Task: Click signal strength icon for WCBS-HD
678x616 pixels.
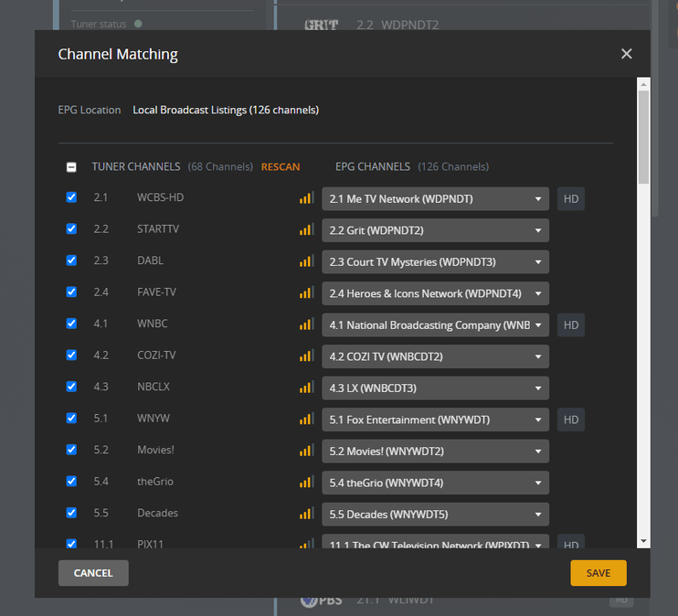Action: [307, 198]
